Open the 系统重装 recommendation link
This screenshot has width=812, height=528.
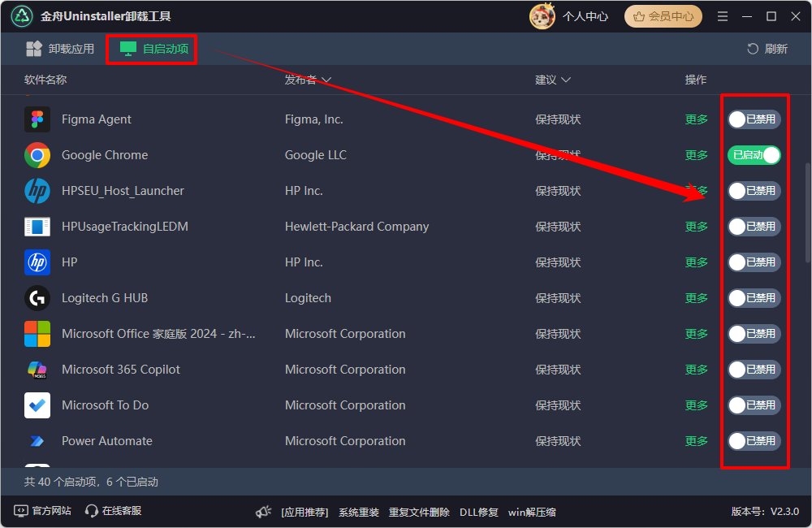point(358,513)
